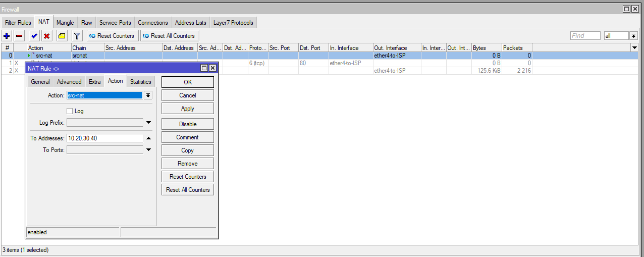
Task: Click the blue checkmark enable icon
Action: pos(34,36)
